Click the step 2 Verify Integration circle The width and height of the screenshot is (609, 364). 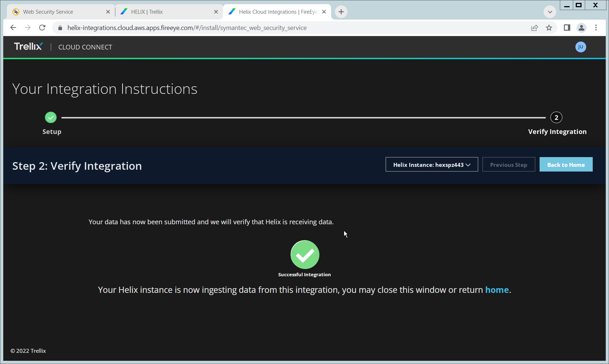[x=556, y=117]
